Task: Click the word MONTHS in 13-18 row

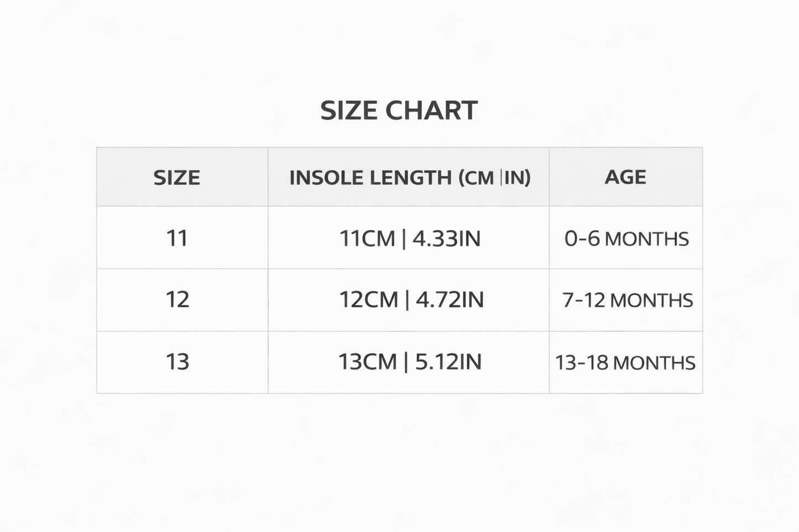Action: 654,363
